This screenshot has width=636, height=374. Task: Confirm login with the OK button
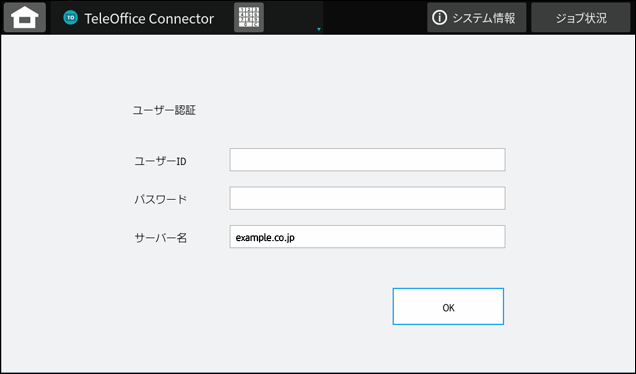coord(448,307)
